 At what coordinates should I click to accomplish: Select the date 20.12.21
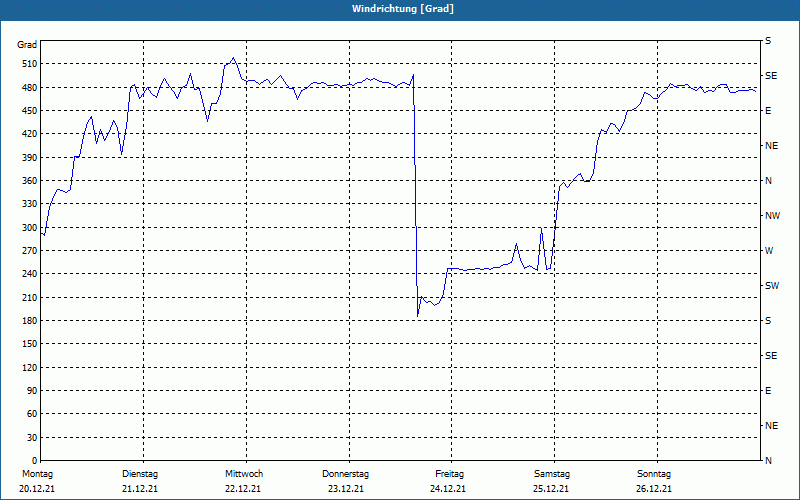37,489
